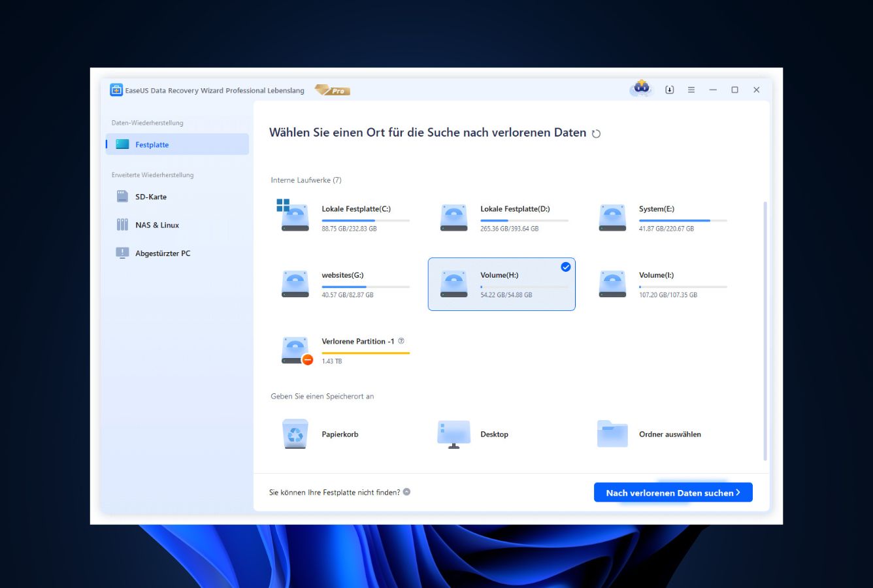Click the drive list vertical scrollbar
Image resolution: width=873 pixels, height=588 pixels.
click(x=765, y=331)
